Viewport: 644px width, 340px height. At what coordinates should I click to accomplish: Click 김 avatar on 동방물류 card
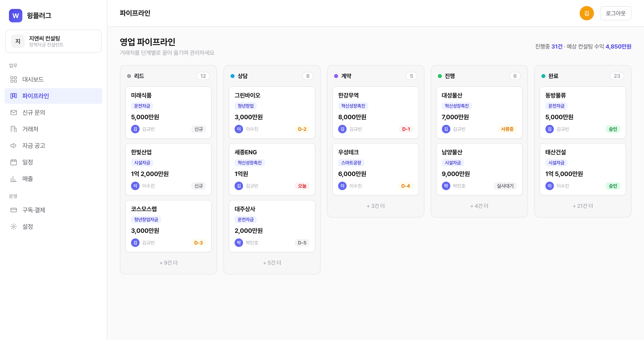click(x=549, y=129)
